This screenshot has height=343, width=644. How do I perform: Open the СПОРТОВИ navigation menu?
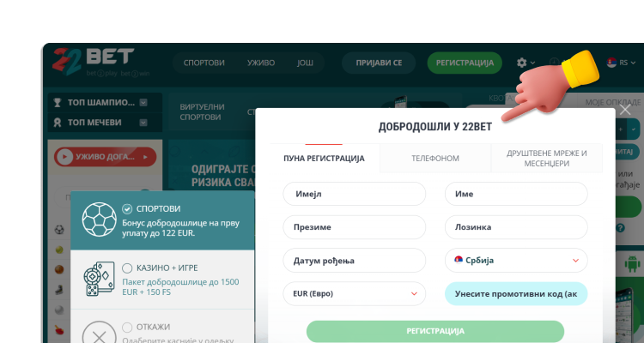point(204,63)
